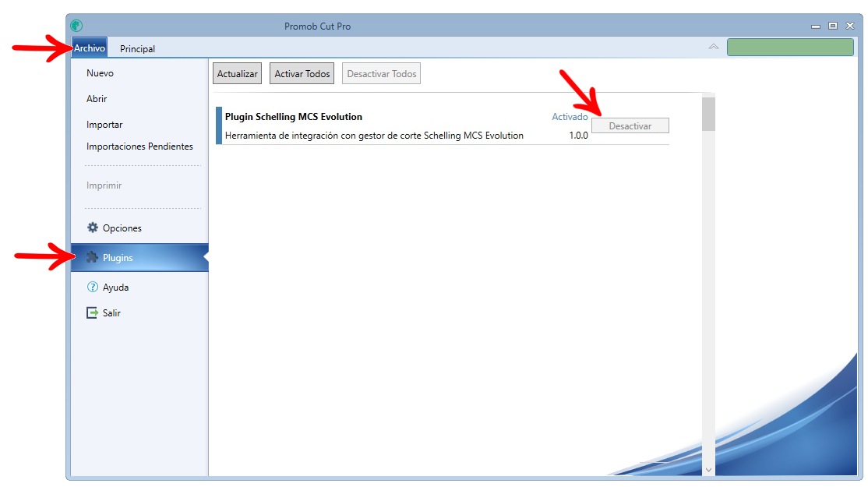Click the question mark Ayuda icon

[x=93, y=287]
